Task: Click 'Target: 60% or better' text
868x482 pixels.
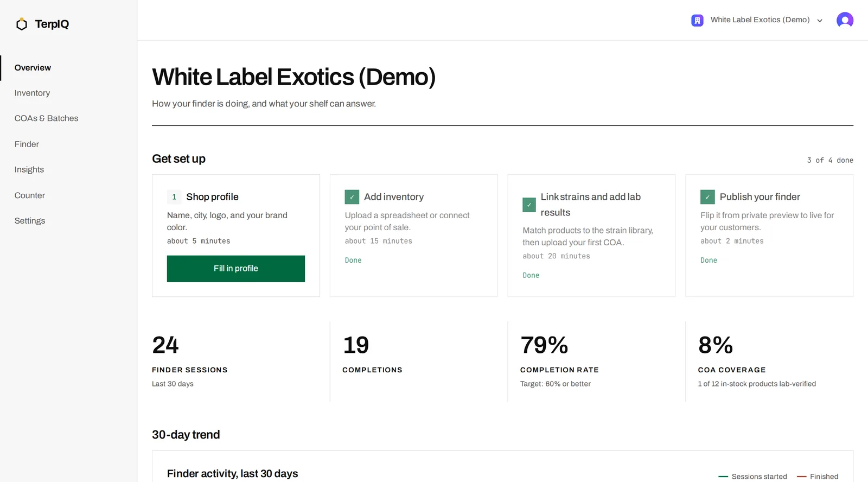Action: 556,384
